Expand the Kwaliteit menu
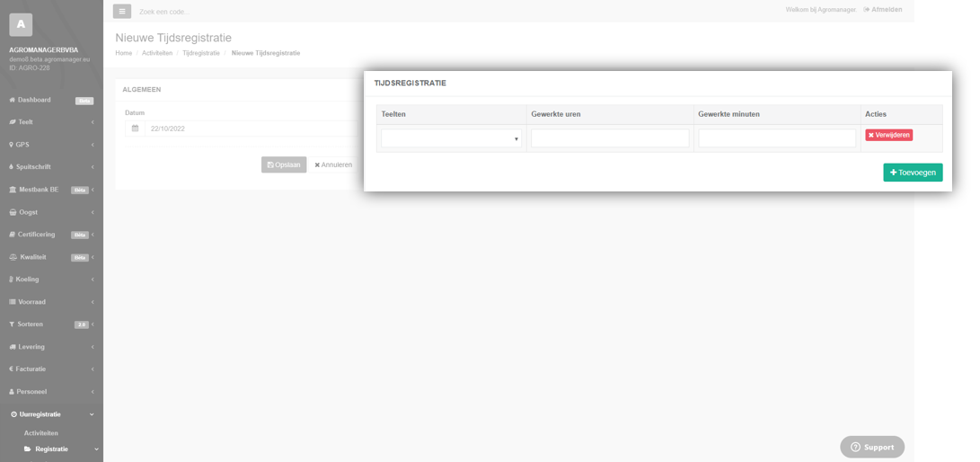The height and width of the screenshot is (462, 980). point(51,258)
